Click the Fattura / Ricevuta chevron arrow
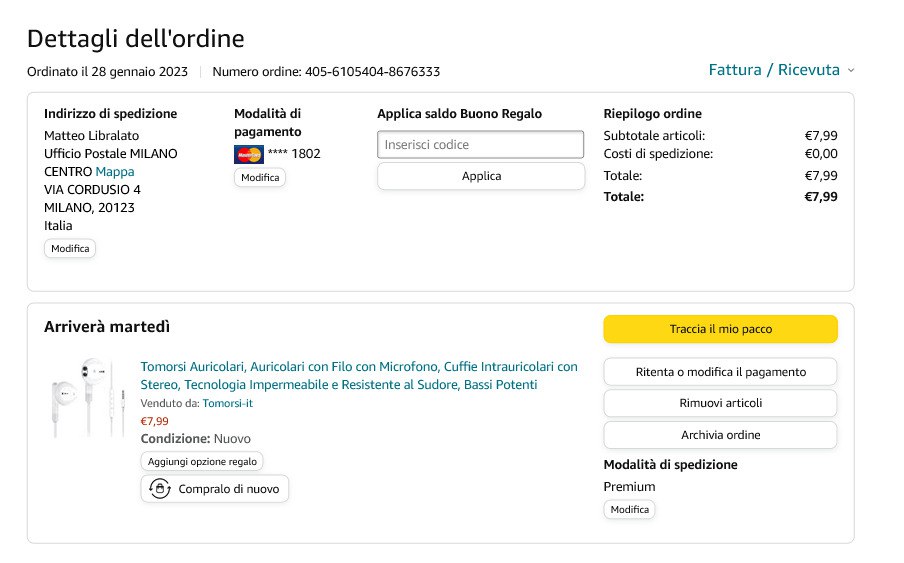 point(851,71)
